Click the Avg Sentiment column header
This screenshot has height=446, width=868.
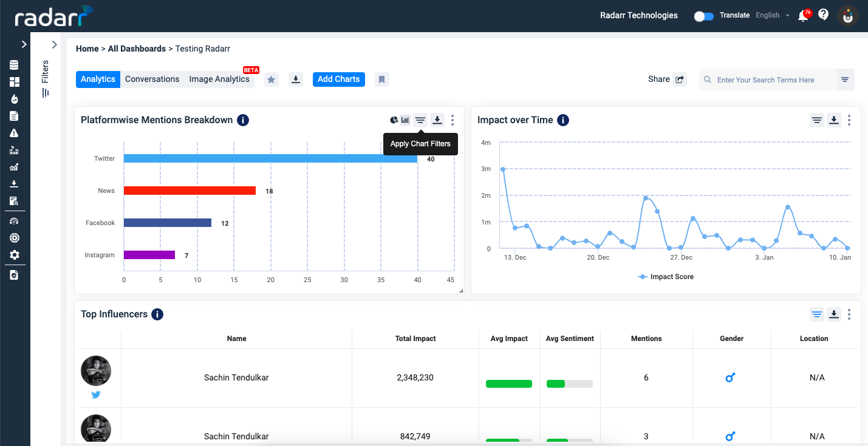570,339
